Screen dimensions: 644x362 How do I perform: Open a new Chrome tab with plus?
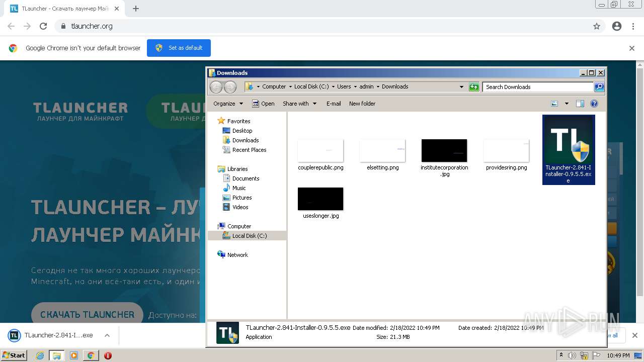coord(136,9)
